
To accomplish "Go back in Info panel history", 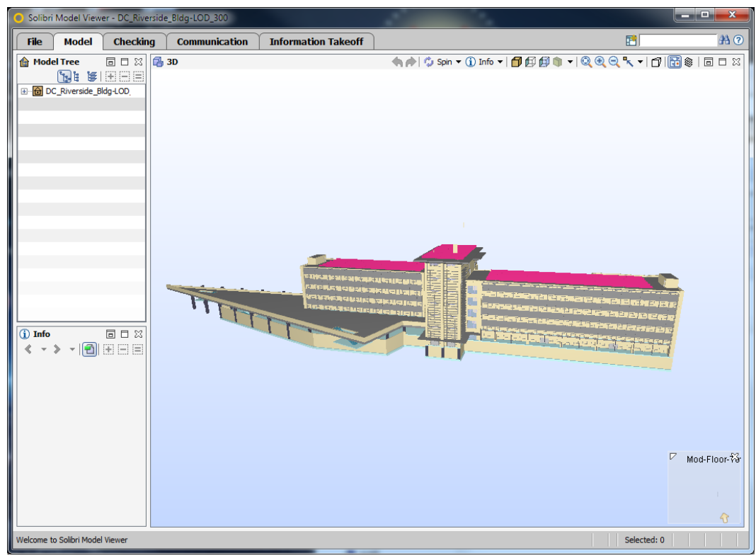I will pyautogui.click(x=28, y=349).
